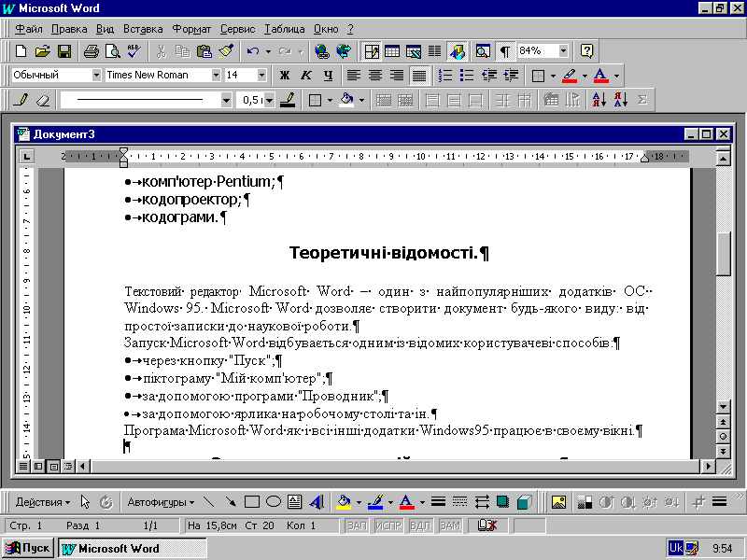Draw a rectangle shape

point(251,502)
